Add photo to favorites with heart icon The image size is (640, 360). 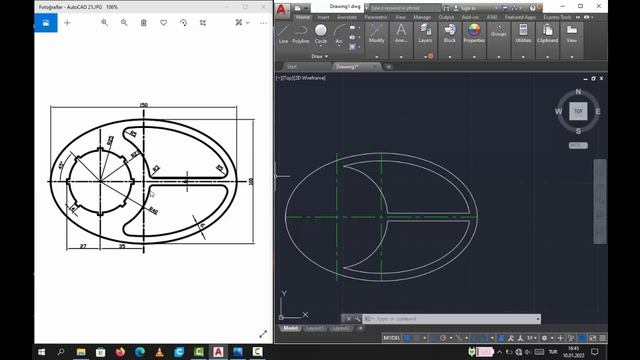coord(164,23)
